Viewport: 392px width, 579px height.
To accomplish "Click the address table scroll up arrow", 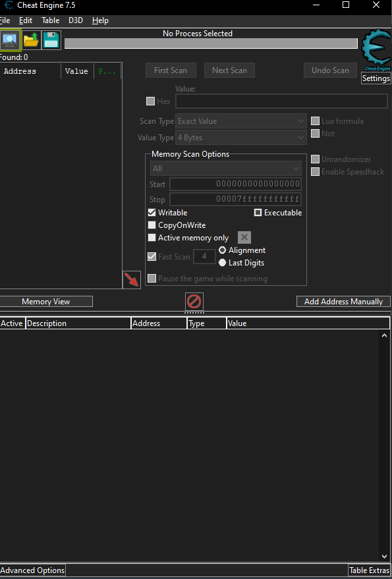I will point(384,335).
